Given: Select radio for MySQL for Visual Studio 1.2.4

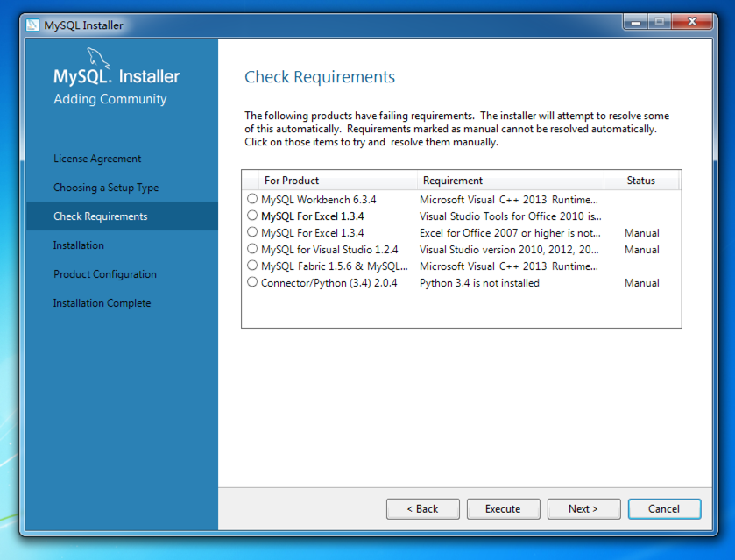Looking at the screenshot, I should [x=252, y=249].
